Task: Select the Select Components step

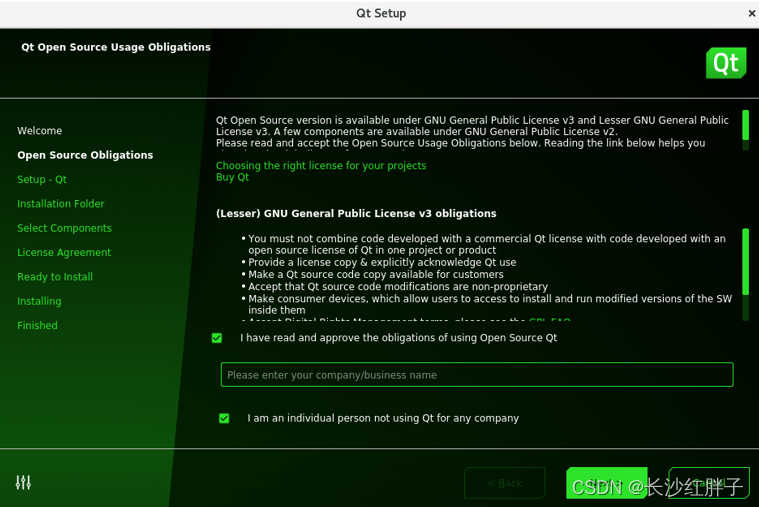Action: 64,228
